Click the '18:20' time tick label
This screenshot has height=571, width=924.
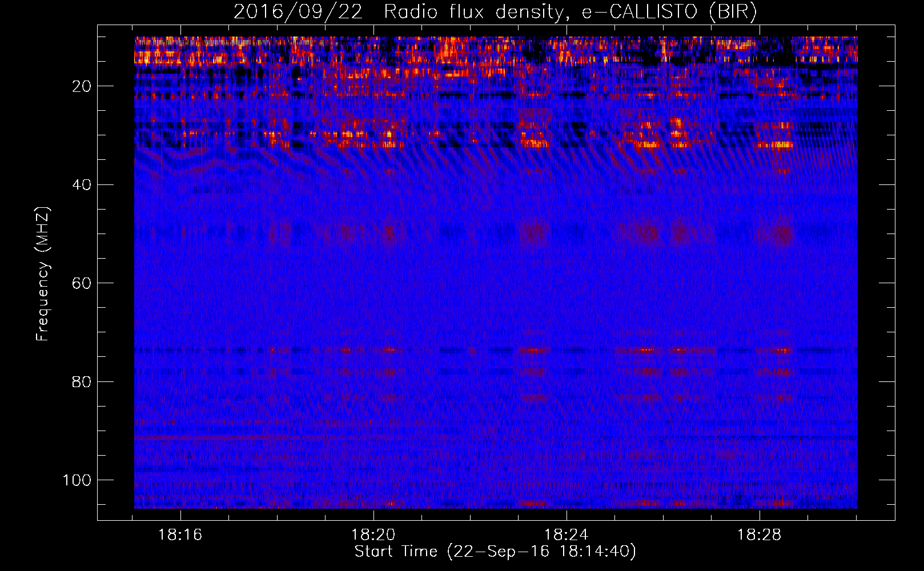373,535
